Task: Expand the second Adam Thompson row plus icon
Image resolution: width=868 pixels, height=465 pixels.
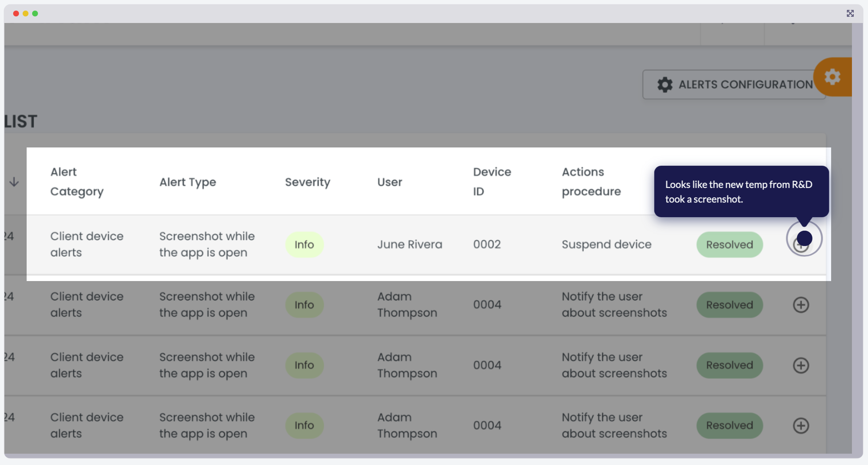Action: tap(801, 365)
